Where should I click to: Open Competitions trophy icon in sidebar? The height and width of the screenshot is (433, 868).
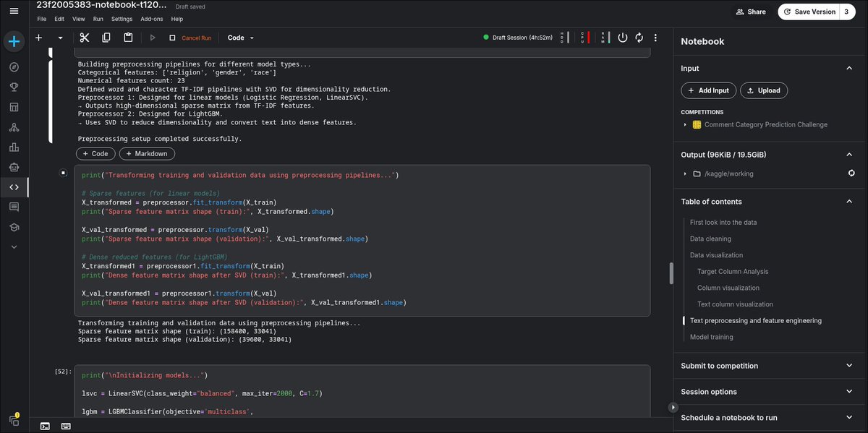pyautogui.click(x=14, y=87)
